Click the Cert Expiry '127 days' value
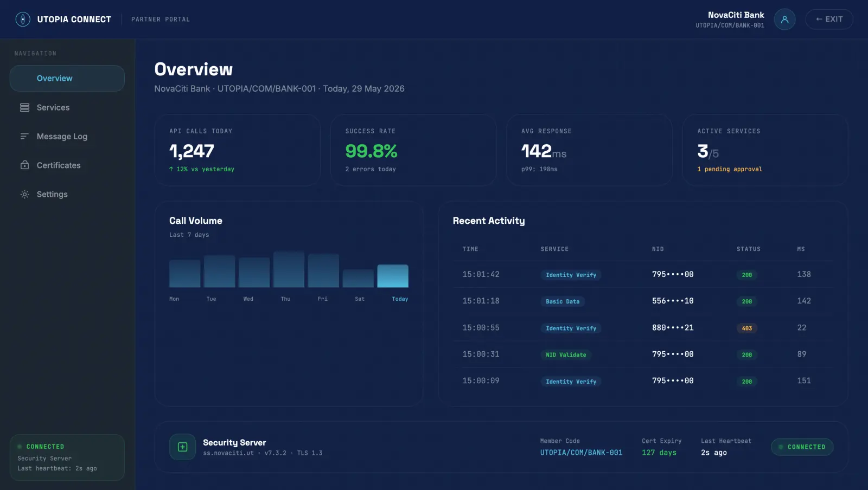This screenshot has width=868, height=490. tap(659, 453)
